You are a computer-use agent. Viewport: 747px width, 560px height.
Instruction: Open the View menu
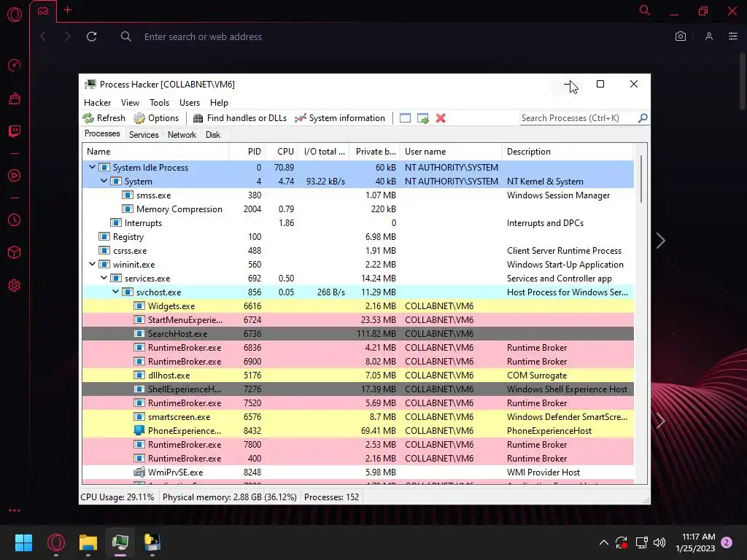coord(130,103)
